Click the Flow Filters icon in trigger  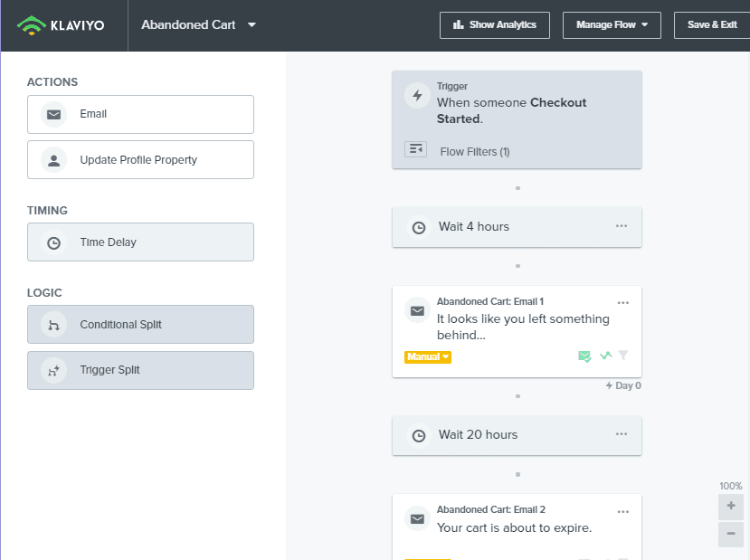415,150
